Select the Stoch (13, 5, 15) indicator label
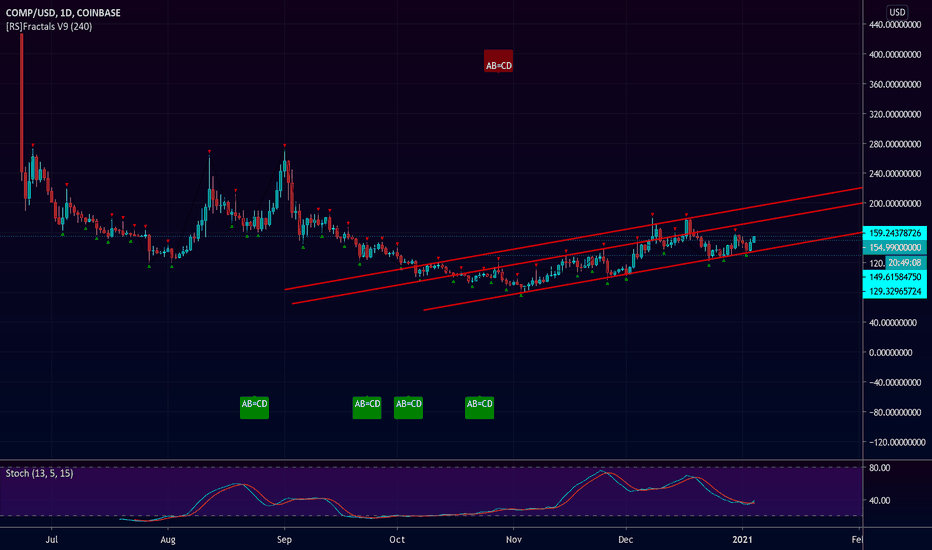932x550 pixels. point(39,473)
